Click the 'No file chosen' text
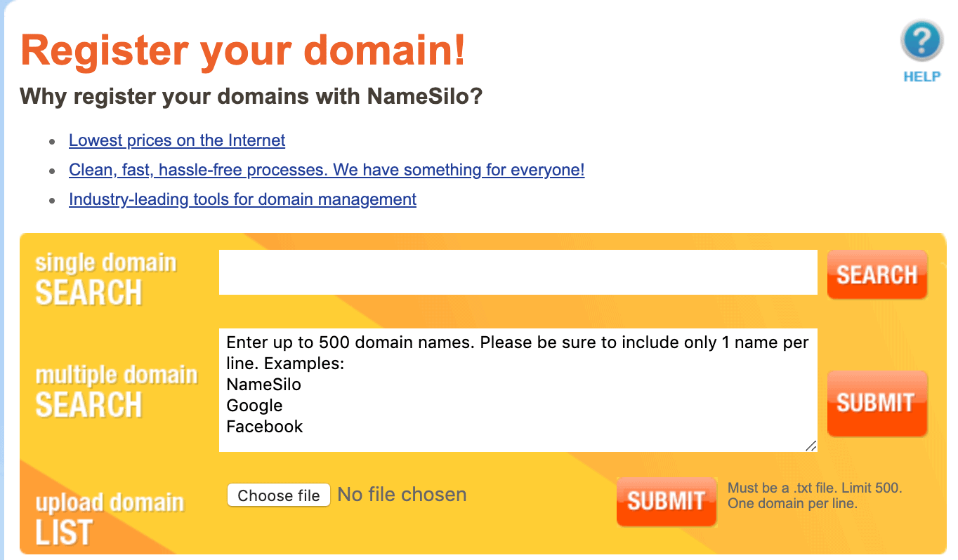This screenshot has width=958, height=560. [x=402, y=495]
